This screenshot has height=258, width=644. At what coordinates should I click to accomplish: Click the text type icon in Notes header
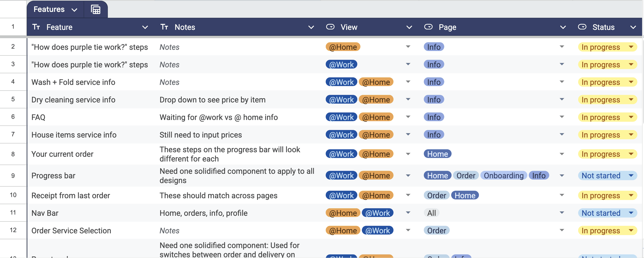(164, 27)
